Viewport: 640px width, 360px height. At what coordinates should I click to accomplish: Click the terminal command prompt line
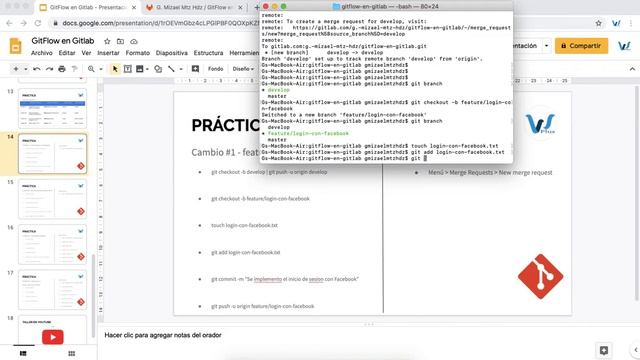pyautogui.click(x=344, y=158)
